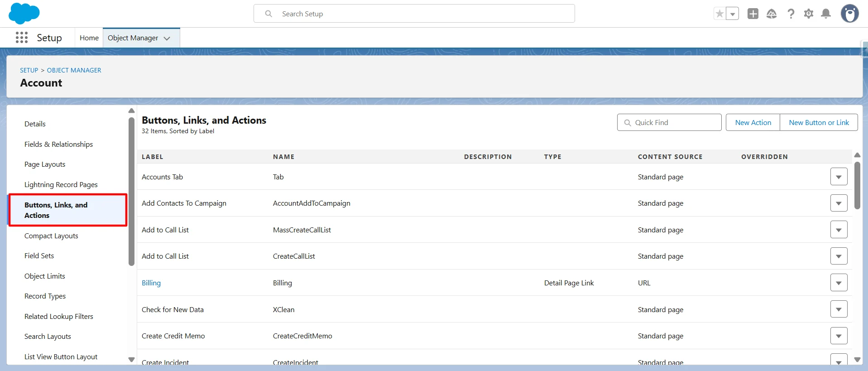
Task: Sort by the LABEL column header
Action: click(152, 157)
